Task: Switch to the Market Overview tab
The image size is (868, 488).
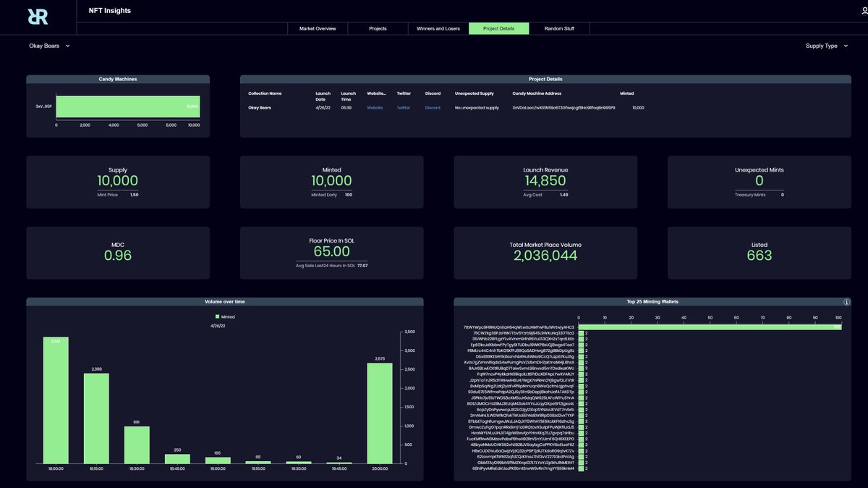Action: 318,28
